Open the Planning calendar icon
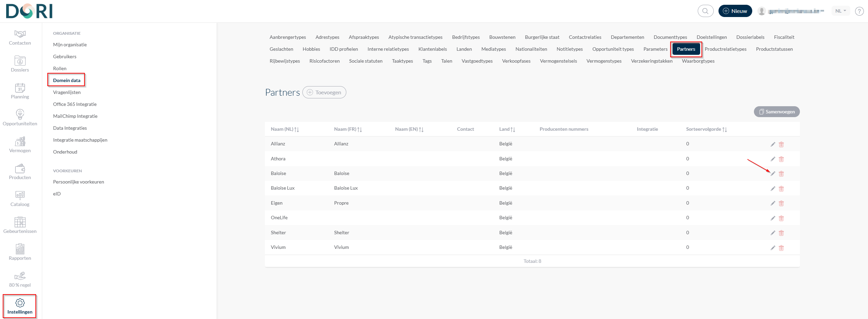Screen dimensions: 868x319 pos(20,88)
